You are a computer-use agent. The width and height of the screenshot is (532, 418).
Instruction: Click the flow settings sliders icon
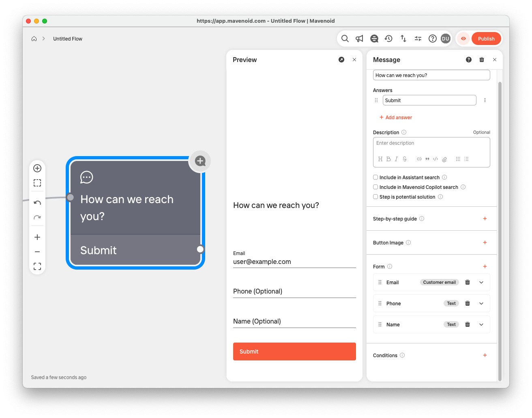pos(418,39)
